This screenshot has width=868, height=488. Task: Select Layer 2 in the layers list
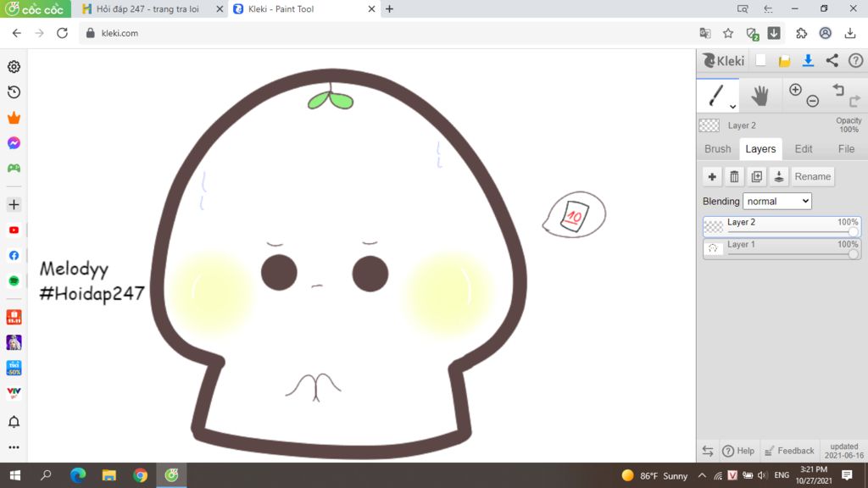click(782, 227)
